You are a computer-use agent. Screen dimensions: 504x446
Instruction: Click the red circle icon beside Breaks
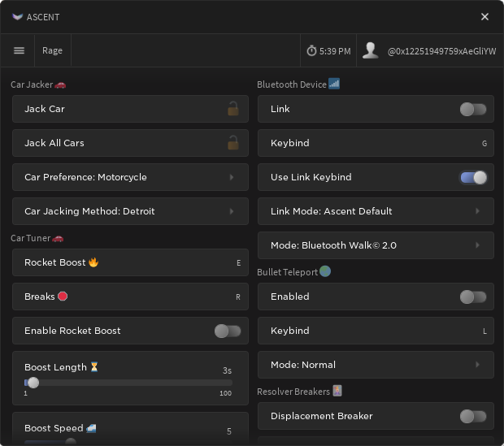point(63,297)
